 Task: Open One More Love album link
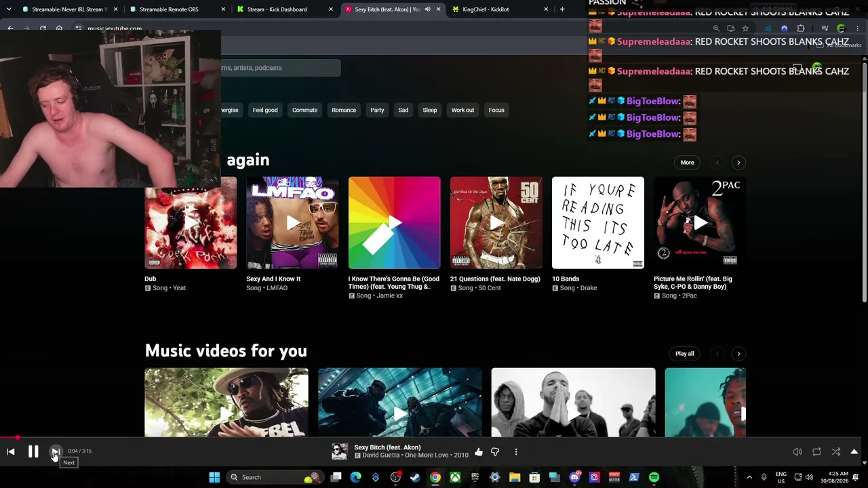point(427,455)
